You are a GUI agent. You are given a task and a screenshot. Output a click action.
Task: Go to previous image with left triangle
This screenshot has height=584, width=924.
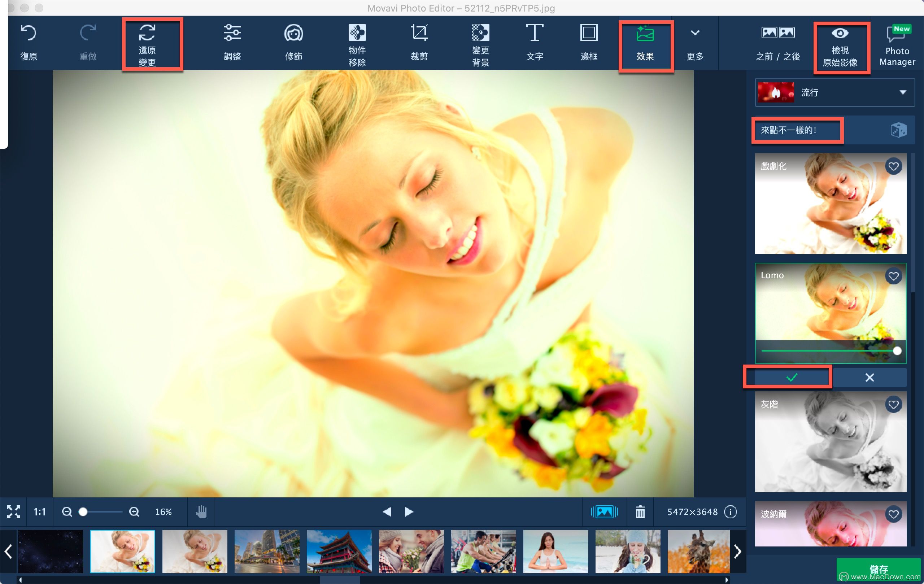(x=387, y=512)
